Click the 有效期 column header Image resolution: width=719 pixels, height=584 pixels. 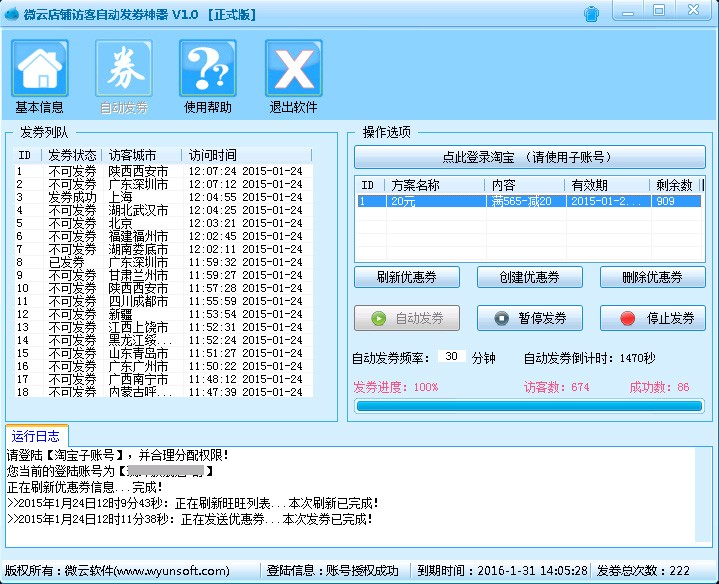point(608,185)
